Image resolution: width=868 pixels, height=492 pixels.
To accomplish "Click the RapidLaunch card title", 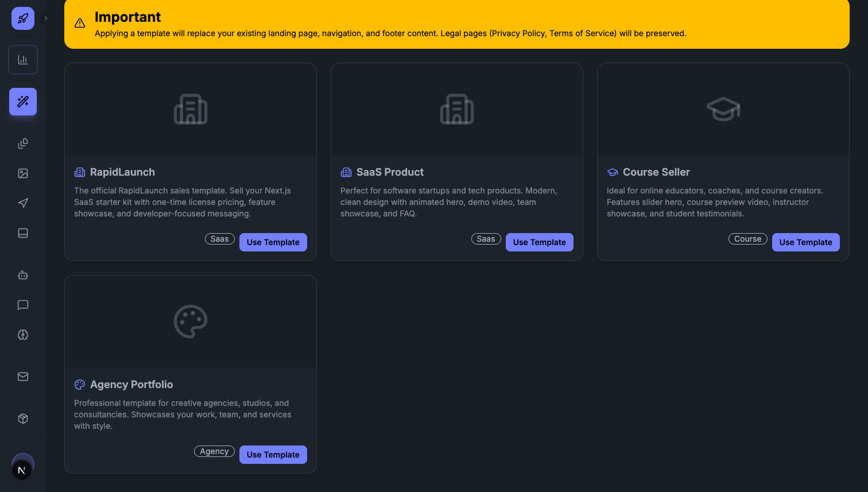I will pyautogui.click(x=122, y=172).
